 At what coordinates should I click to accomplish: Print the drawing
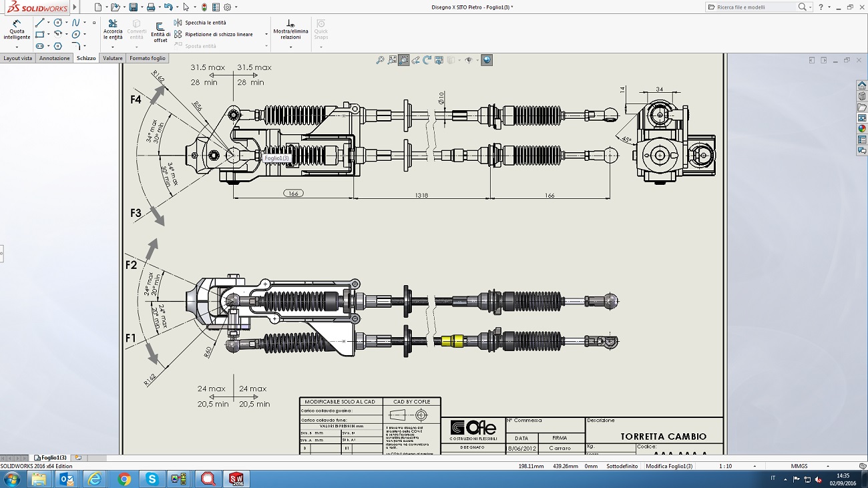151,7
